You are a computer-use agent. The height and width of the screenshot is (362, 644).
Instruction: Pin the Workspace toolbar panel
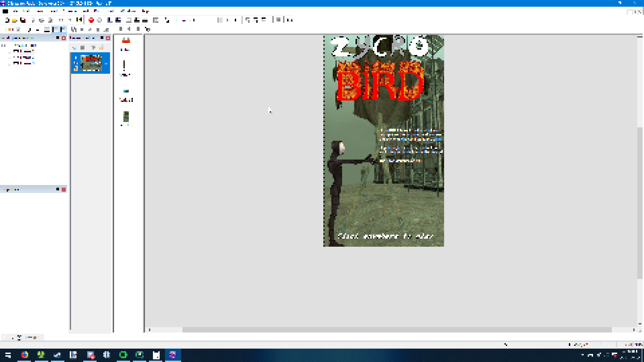58,38
